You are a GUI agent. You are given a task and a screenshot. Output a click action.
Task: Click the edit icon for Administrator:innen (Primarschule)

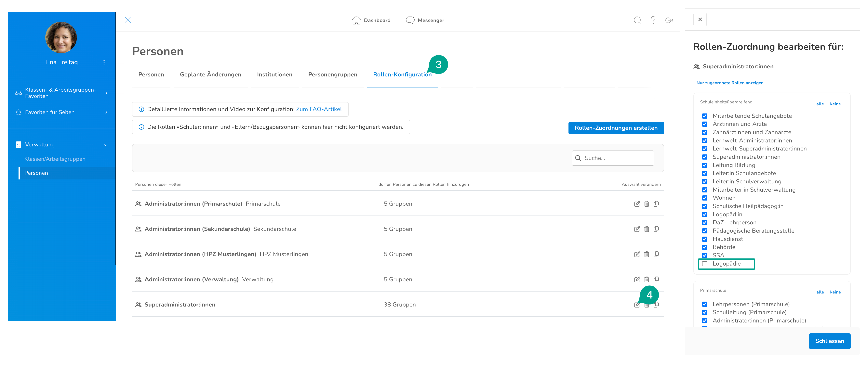[x=637, y=204]
